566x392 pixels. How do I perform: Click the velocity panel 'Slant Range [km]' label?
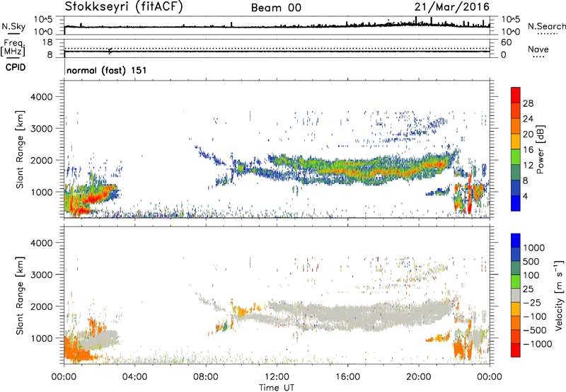pyautogui.click(x=20, y=296)
